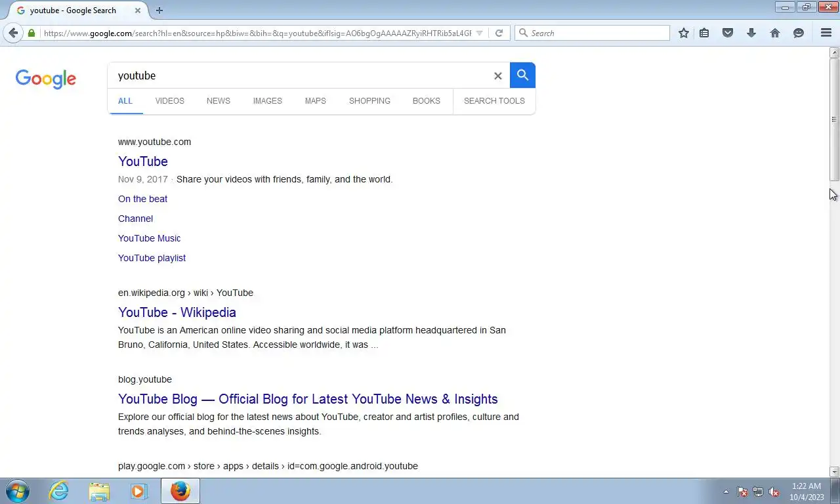Click the 'Nov 9, 2017' date text
Image resolution: width=840 pixels, height=504 pixels.
click(x=143, y=179)
